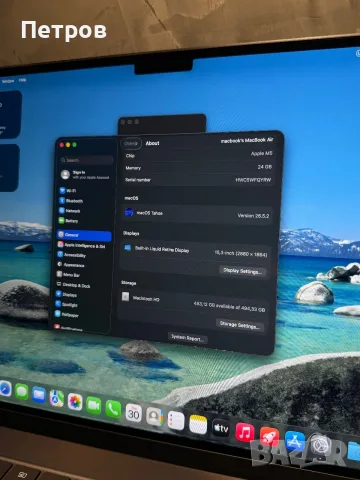This screenshot has width=360, height=480.
Task: Click the macOS Tahoe row
Action: (197, 214)
